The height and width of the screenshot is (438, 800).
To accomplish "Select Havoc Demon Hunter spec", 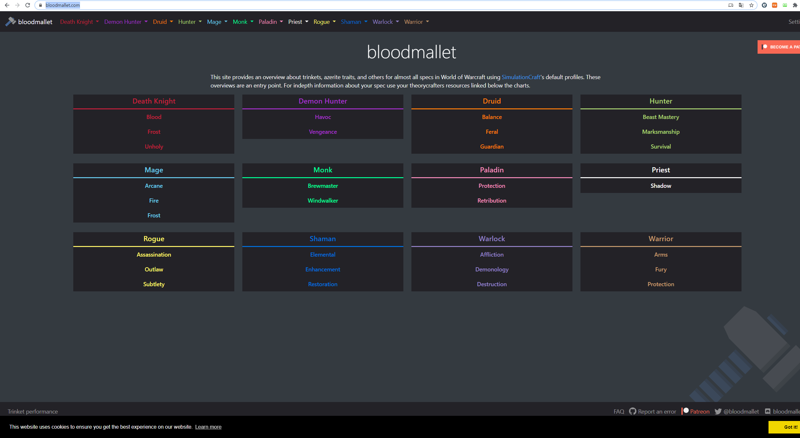I will click(322, 117).
